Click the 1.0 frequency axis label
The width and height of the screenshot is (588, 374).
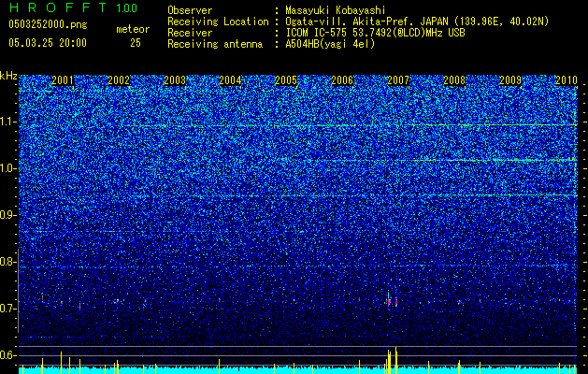[x=7, y=169]
